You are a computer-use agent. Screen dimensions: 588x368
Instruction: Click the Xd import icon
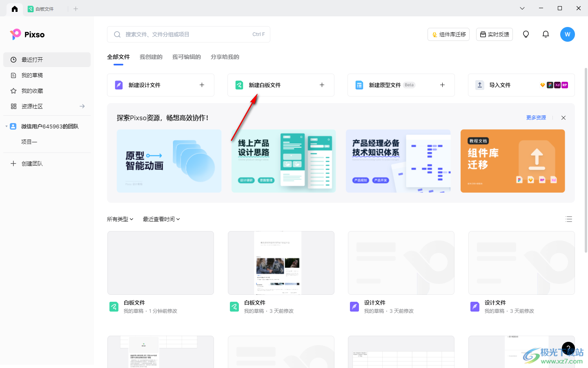pos(557,85)
